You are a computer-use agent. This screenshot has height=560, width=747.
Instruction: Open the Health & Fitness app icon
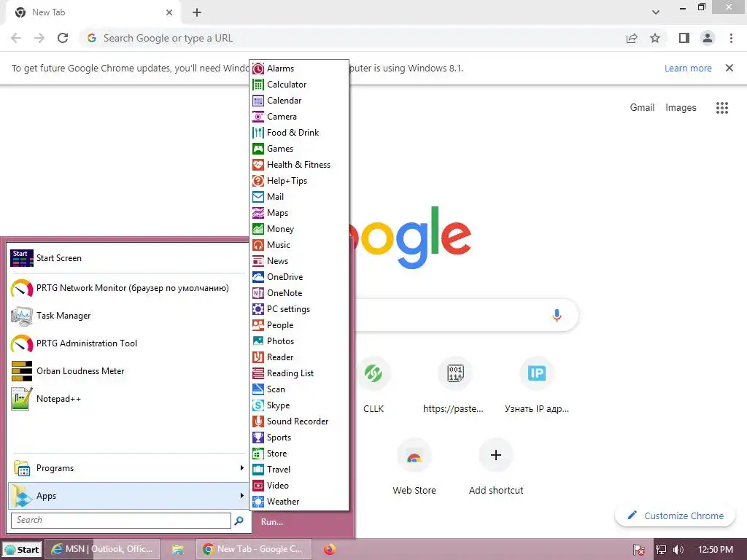[x=258, y=165]
